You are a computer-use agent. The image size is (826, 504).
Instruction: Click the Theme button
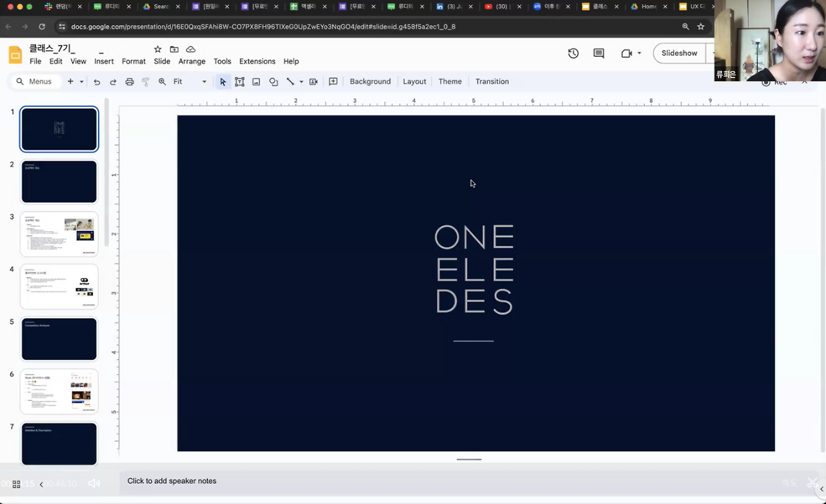(x=450, y=82)
